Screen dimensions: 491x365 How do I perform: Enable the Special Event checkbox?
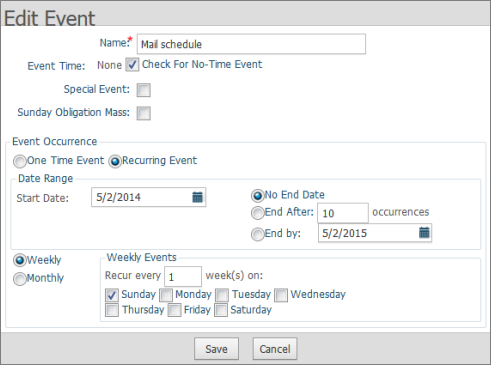click(x=144, y=90)
